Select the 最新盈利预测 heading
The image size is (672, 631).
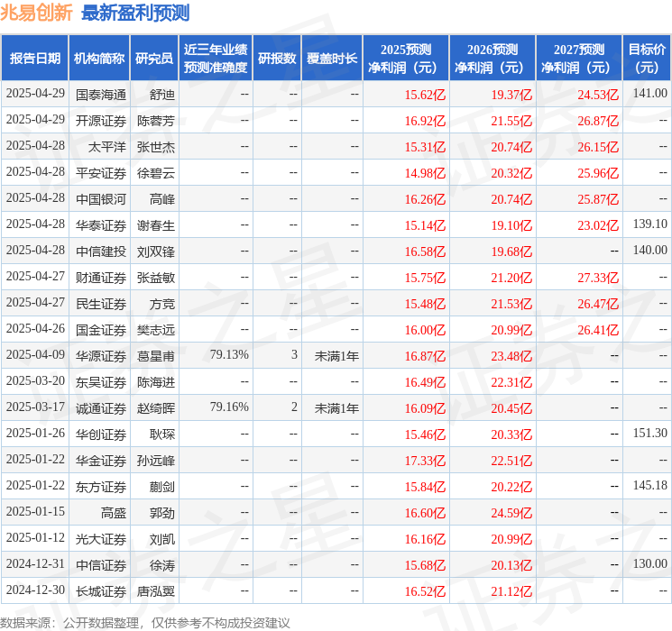(135, 13)
